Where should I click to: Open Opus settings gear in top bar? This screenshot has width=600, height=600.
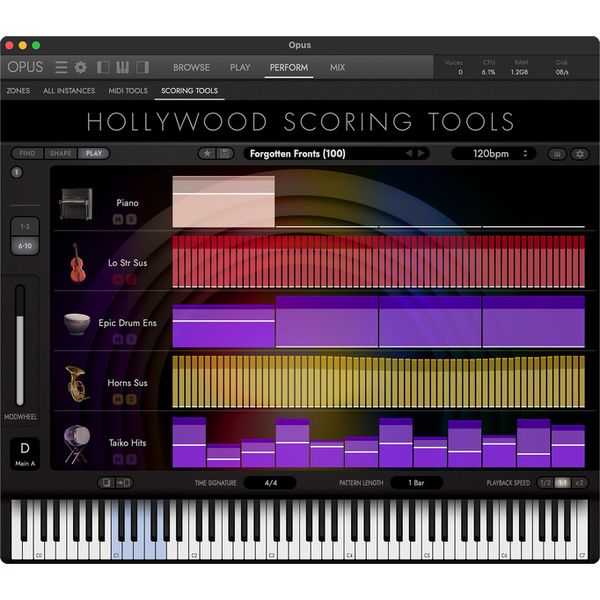click(x=80, y=67)
